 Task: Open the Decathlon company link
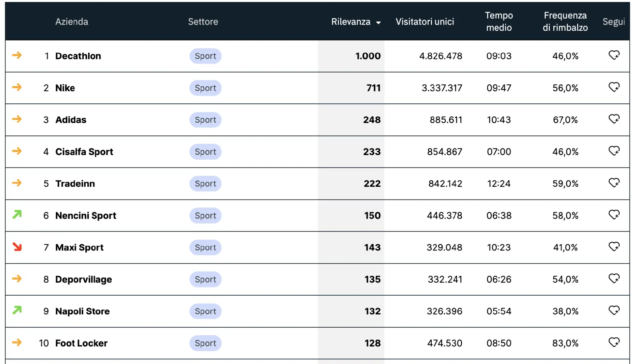coord(78,56)
